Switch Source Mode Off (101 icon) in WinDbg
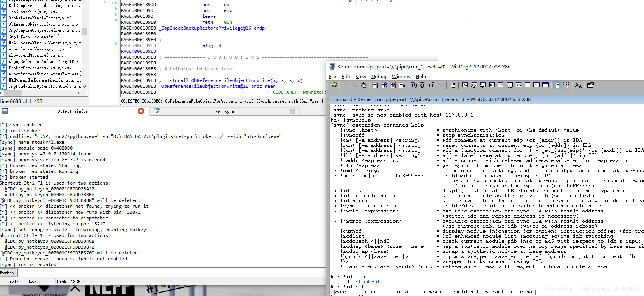This screenshot has width=644, height=296. 566,85
